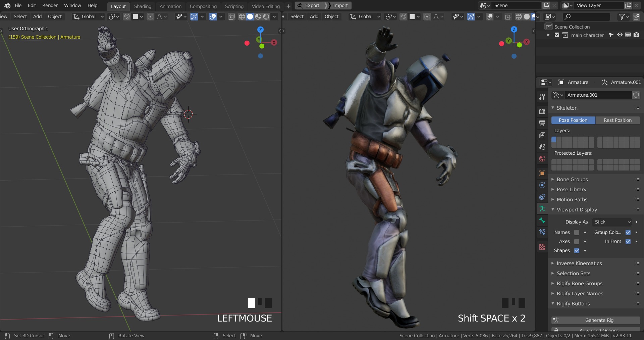Open the Display As Stick dropdown
The image size is (644, 340).
(612, 222)
